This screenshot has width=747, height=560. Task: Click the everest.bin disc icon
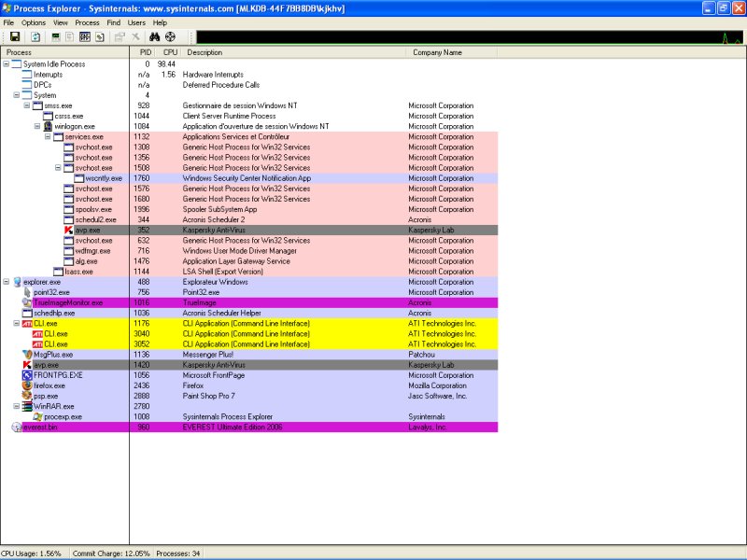click(17, 427)
